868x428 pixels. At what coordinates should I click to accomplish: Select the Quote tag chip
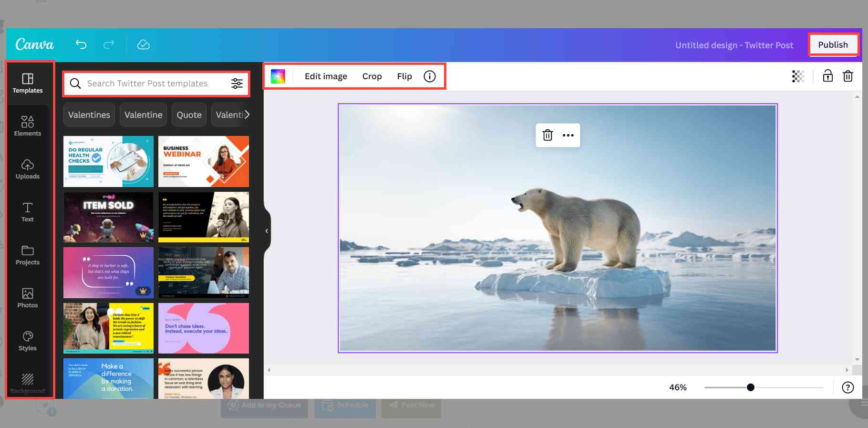pyautogui.click(x=189, y=115)
